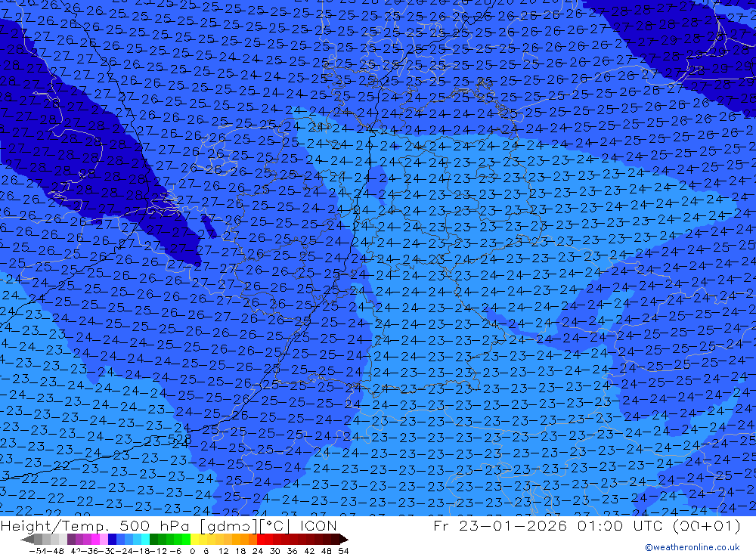Pick the darkest green legend swatch
756x554 pixels.
(x=153, y=539)
